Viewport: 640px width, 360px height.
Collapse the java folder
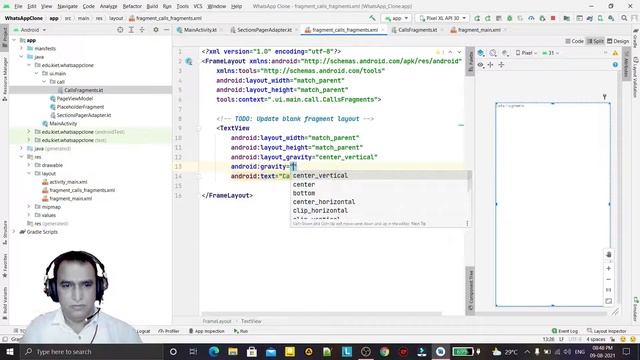22,57
